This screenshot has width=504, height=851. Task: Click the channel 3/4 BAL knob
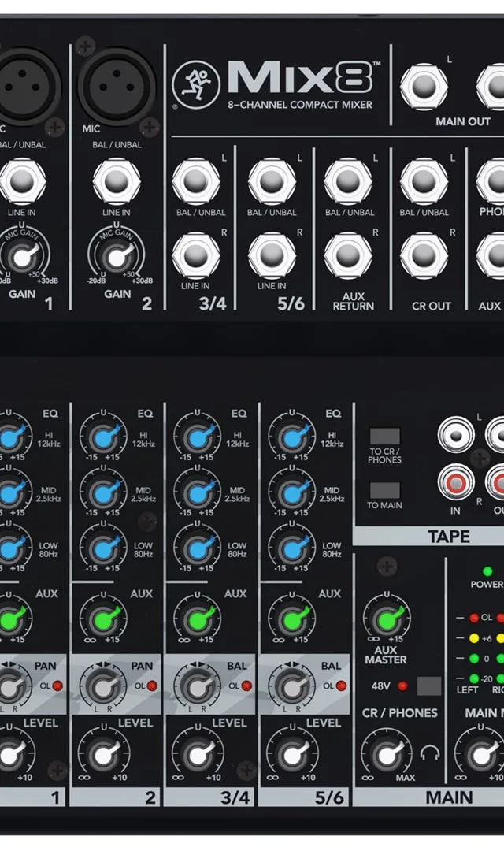click(x=198, y=687)
